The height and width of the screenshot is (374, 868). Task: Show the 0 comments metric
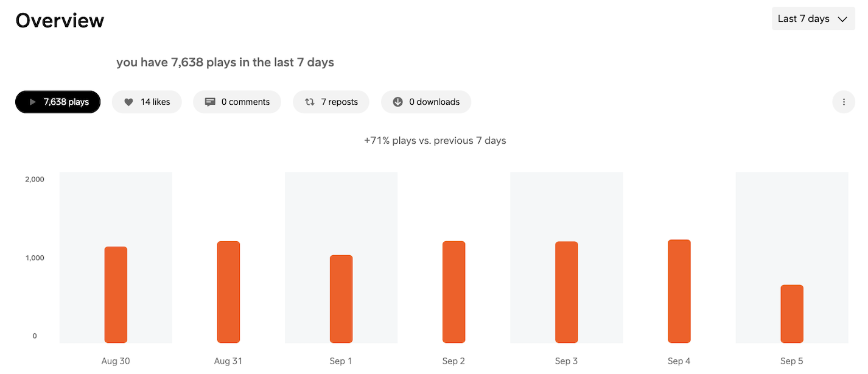[x=237, y=102]
